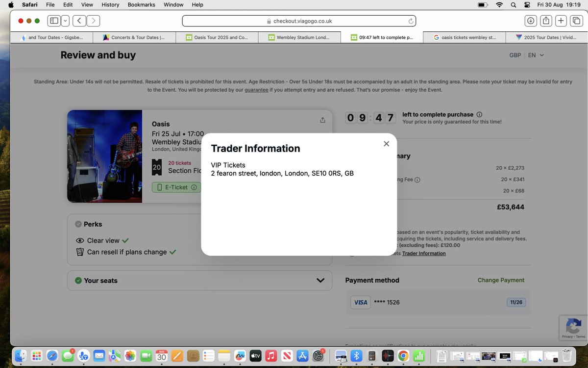588x368 pixels.
Task: Click the Change Payment link
Action: [501, 280]
